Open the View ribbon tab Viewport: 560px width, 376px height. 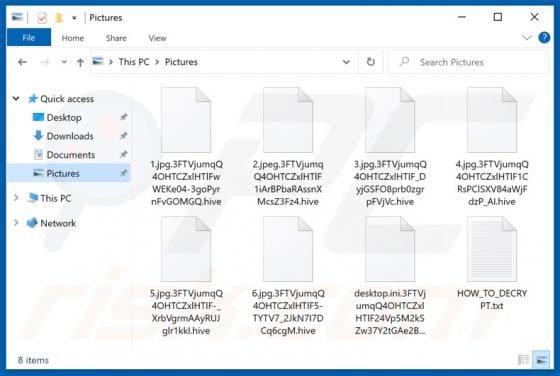coord(157,38)
